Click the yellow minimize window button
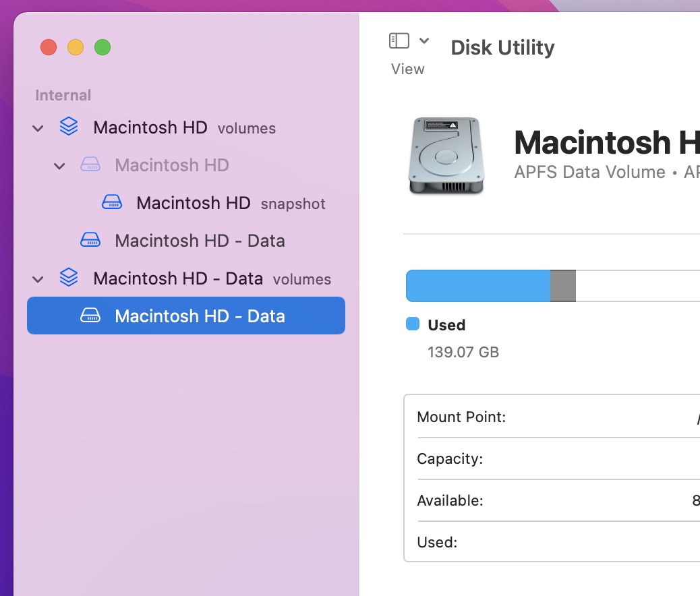 (76, 48)
